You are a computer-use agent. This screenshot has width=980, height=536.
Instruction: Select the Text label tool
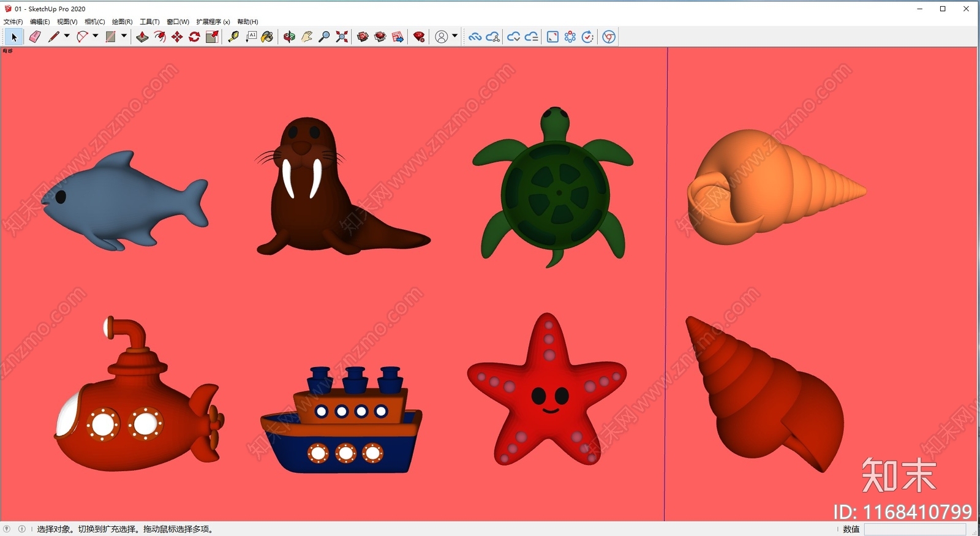pos(251,37)
